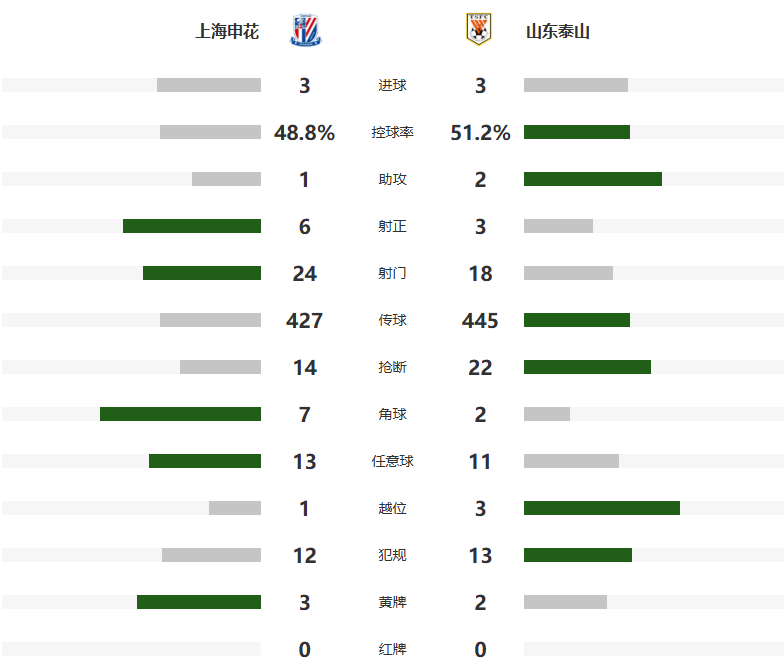
Task: Click Shandong's green 控球率 bar
Action: point(577,132)
